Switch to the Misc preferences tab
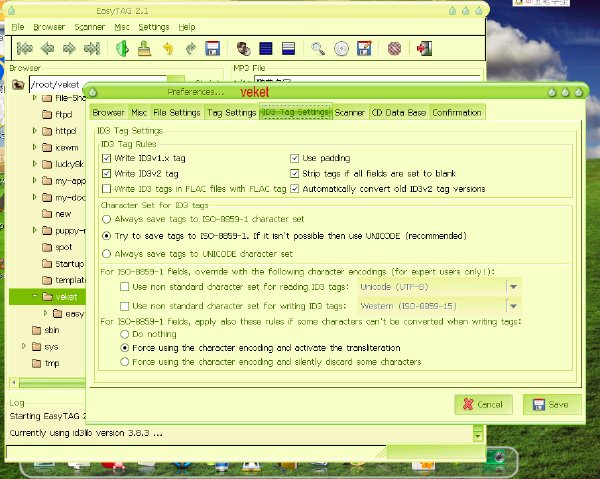 [x=139, y=112]
